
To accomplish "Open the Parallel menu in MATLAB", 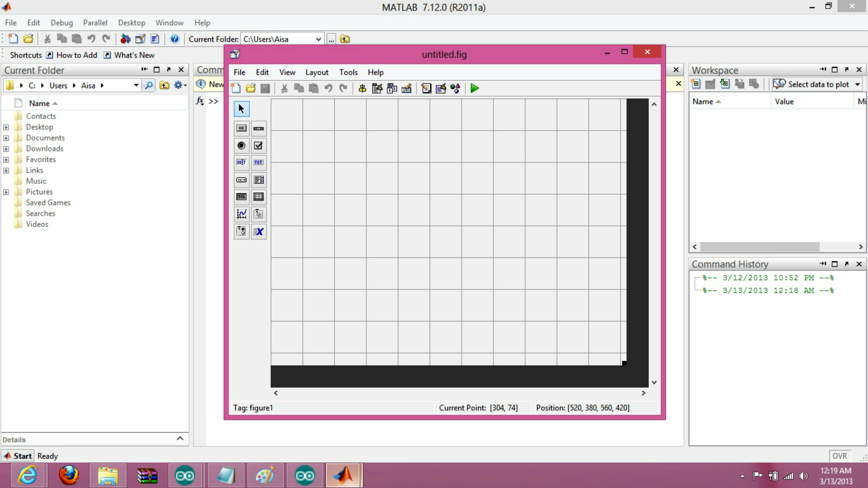I will click(x=95, y=23).
